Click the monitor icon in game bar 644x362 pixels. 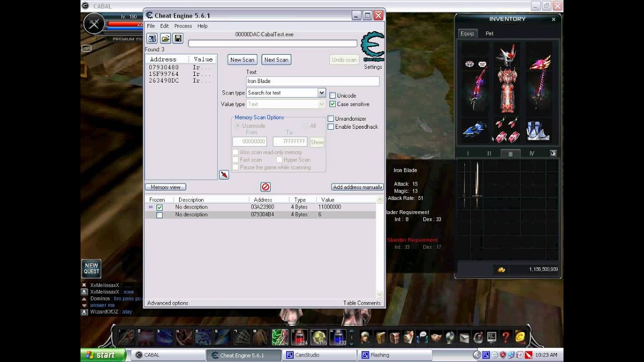coord(492,337)
